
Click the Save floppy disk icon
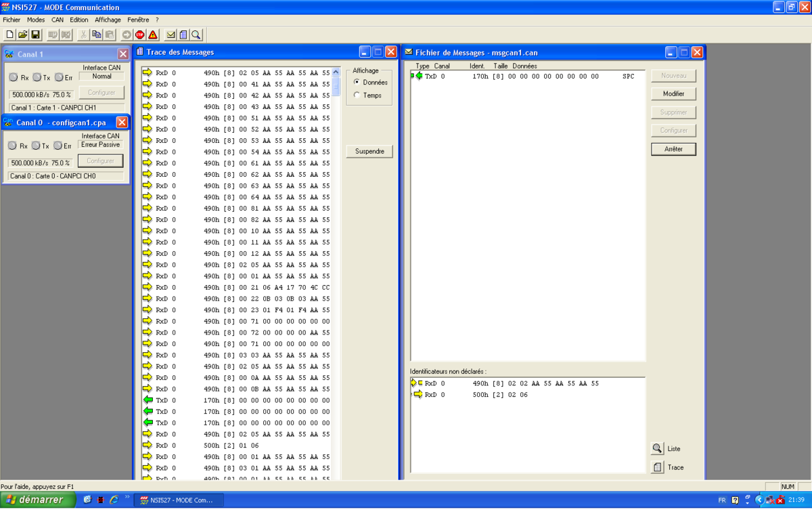coord(35,35)
